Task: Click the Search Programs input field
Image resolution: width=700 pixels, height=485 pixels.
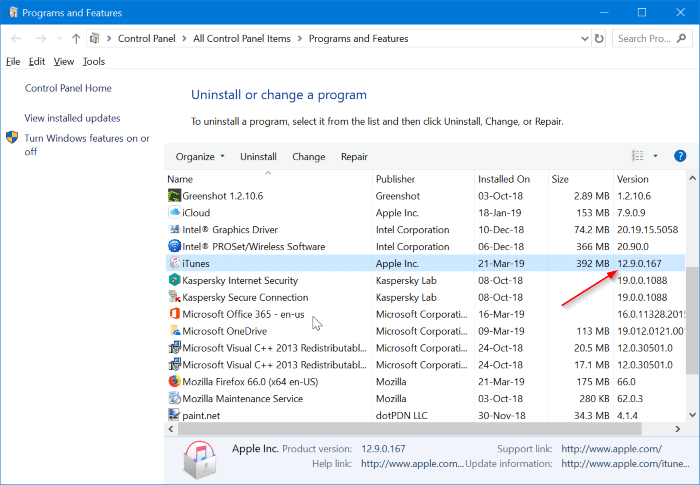Action: (x=645, y=39)
